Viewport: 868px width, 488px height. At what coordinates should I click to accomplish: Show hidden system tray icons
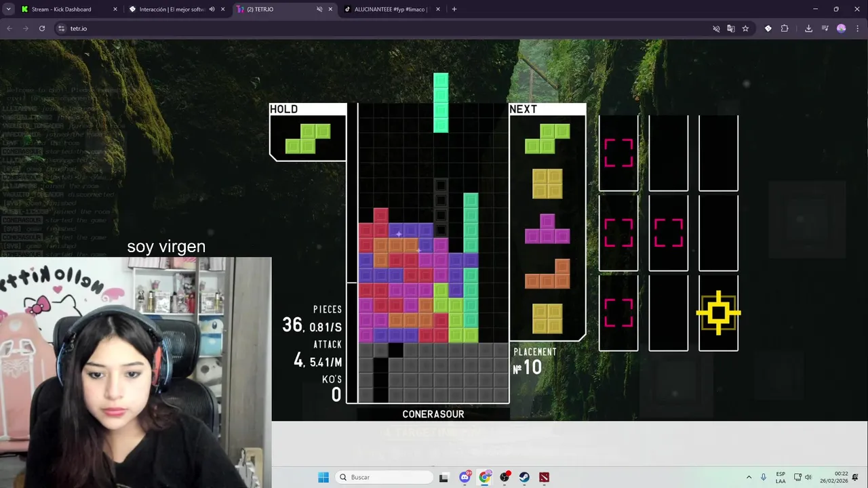click(749, 477)
